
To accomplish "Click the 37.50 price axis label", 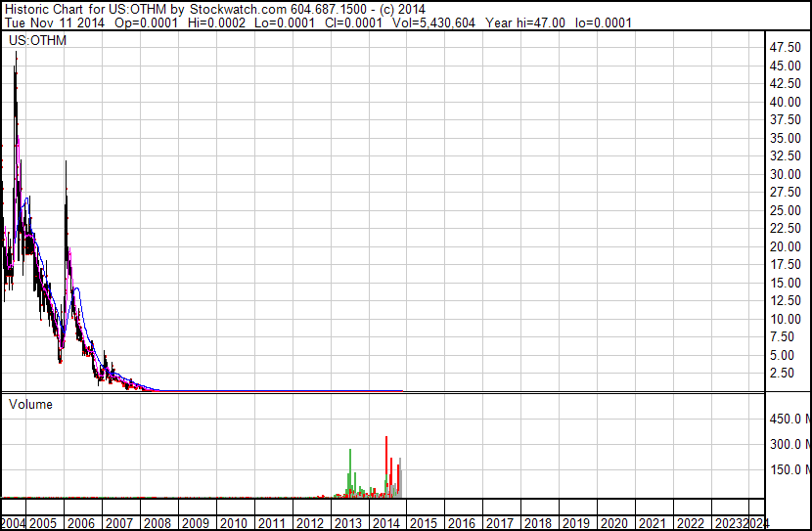I will pyautogui.click(x=786, y=119).
